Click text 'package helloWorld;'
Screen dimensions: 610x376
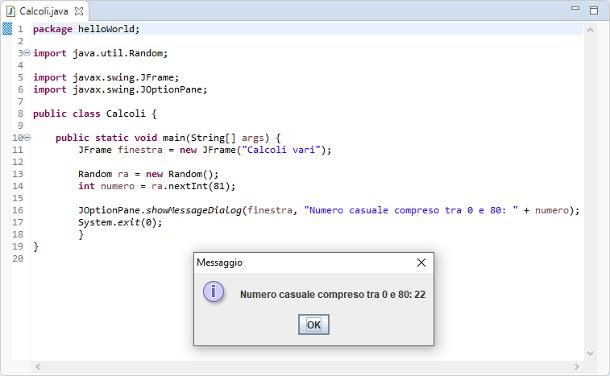pos(86,29)
